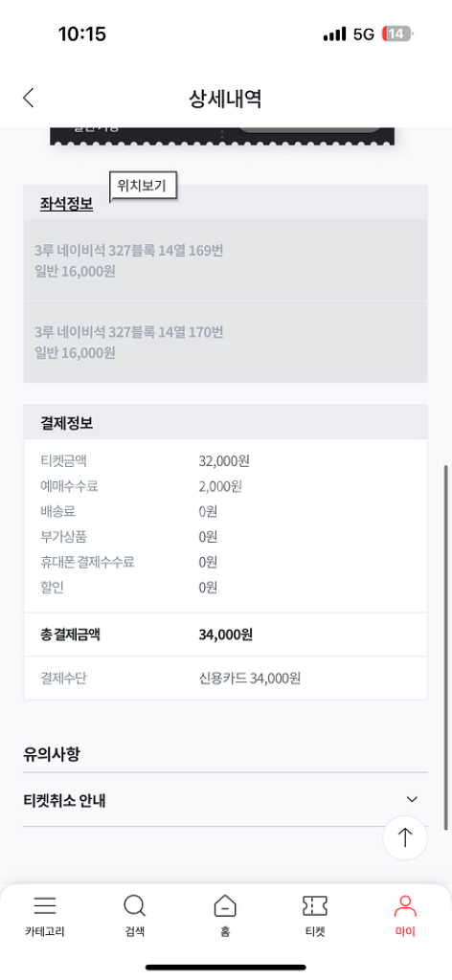Tap the 결제정보 section header
This screenshot has height=980, width=452.
[226, 422]
